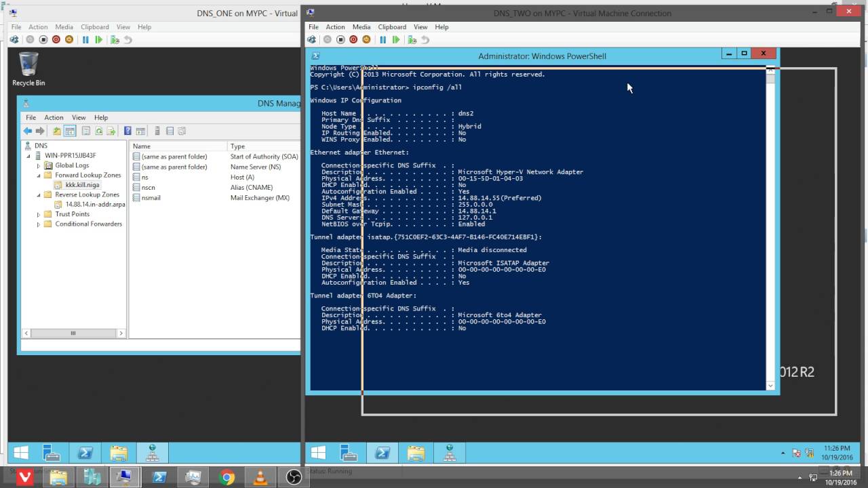868x488 pixels.
Task: Click orange Save icon in DNS_TWO VM toolbar
Action: 366,40
